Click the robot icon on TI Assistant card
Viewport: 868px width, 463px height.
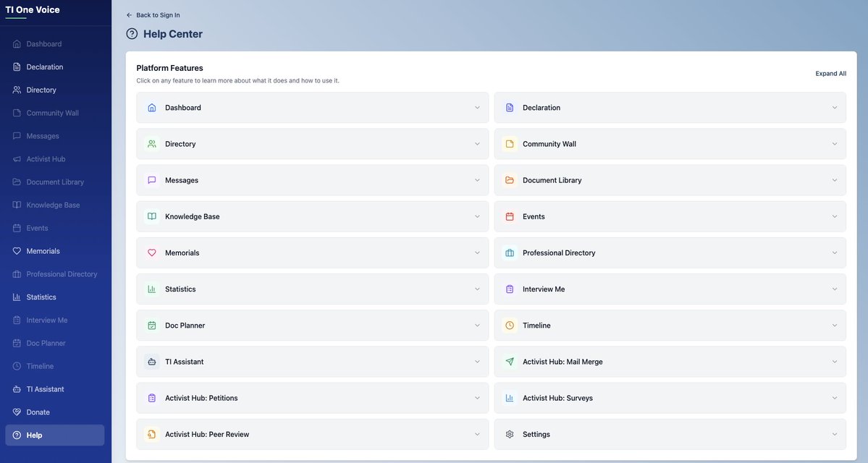click(152, 362)
